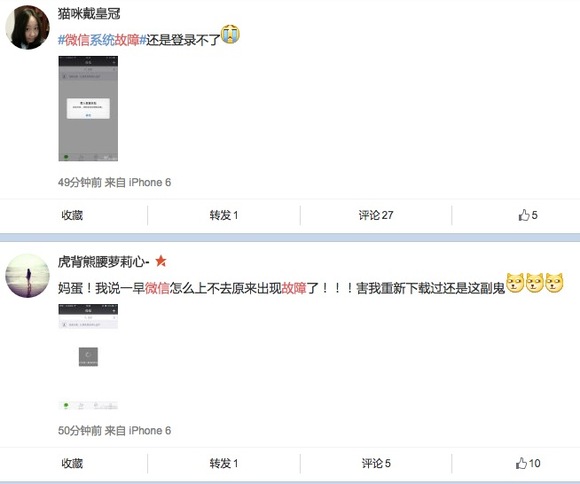This screenshot has width=580, height=484.
Task: Click 收藏 on the first post
Action: [x=72, y=215]
